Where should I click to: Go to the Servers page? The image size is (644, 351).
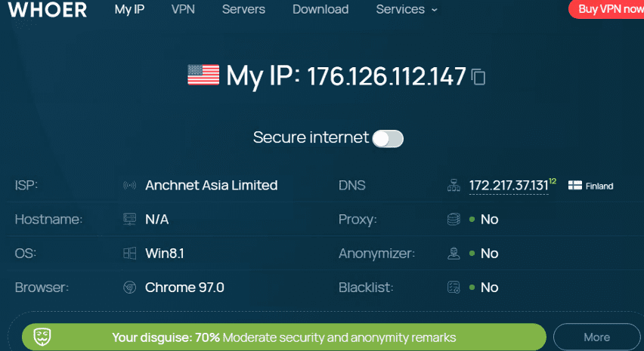pyautogui.click(x=243, y=10)
